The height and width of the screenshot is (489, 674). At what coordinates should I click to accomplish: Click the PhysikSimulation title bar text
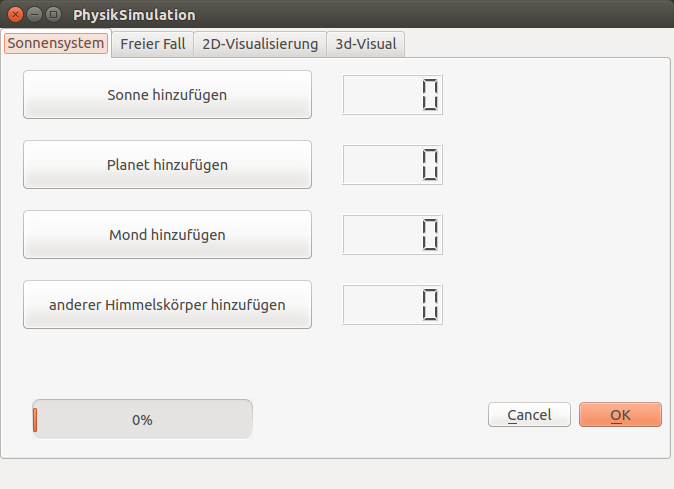point(134,15)
